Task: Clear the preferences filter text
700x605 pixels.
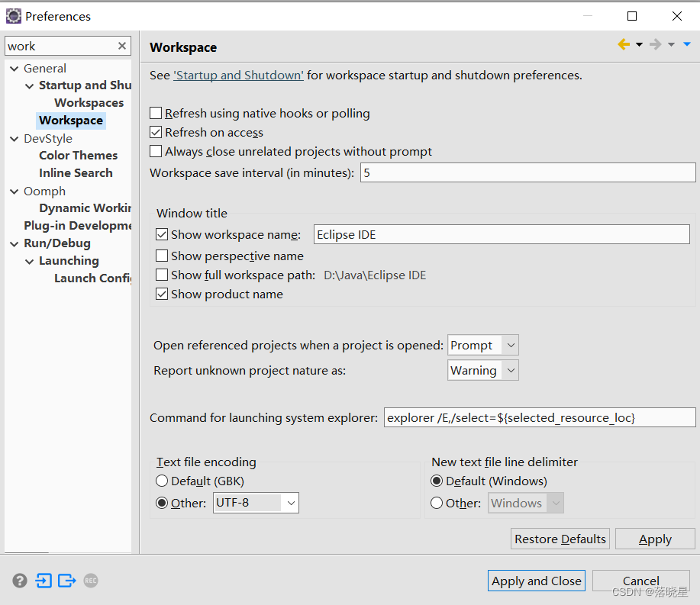Action: point(122,46)
